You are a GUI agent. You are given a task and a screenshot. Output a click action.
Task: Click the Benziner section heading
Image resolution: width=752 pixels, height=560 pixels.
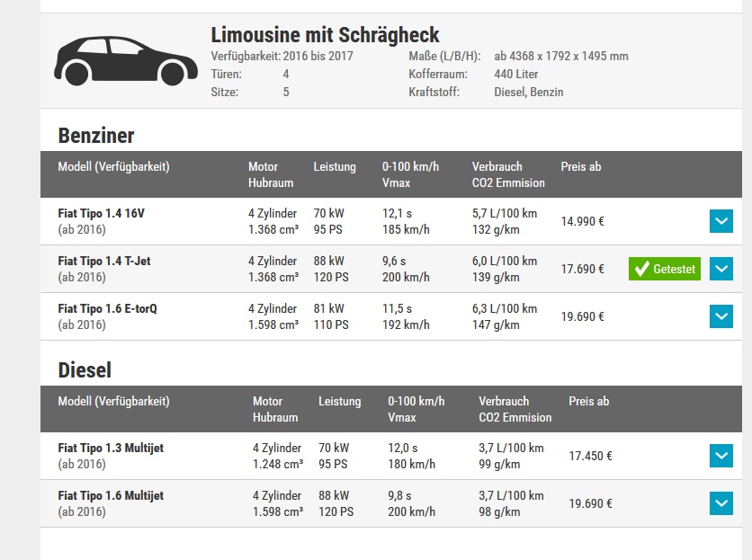[x=96, y=136]
